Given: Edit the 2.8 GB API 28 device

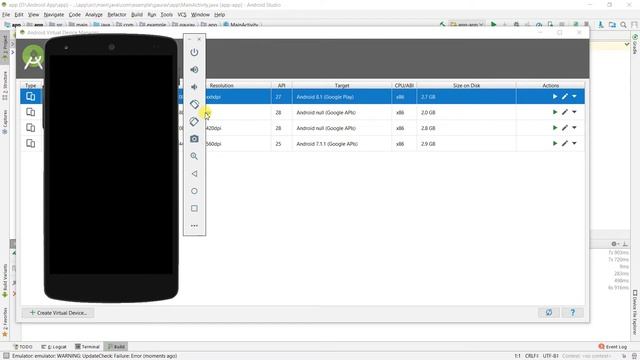Looking at the screenshot, I should tap(564, 128).
